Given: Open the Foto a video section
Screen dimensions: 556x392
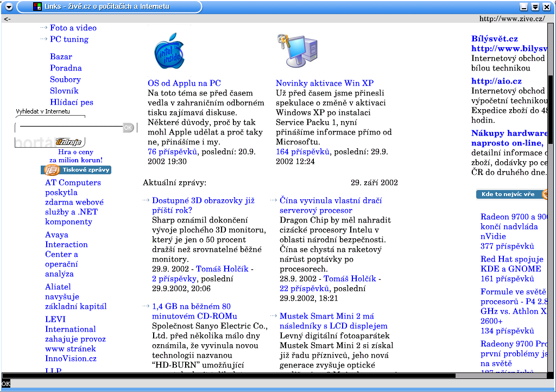Looking at the screenshot, I should coord(73,28).
